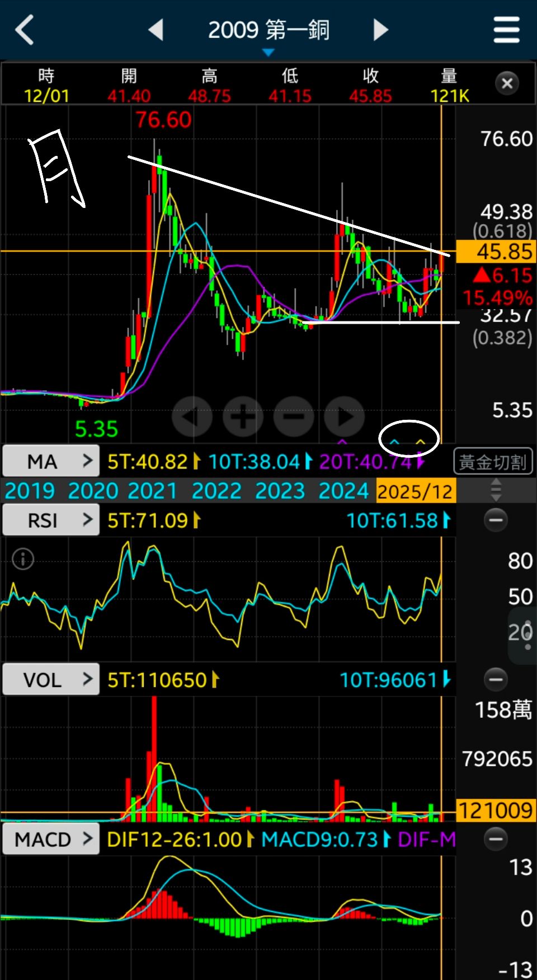
Task: Toggle the 黃金切割 button
Action: 493,462
